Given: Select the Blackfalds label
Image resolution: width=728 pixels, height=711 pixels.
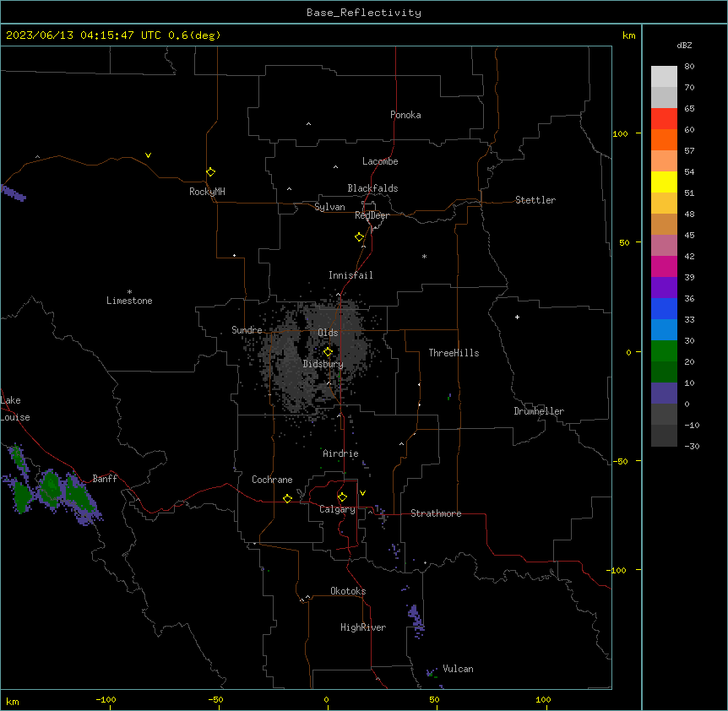Looking at the screenshot, I should tap(372, 188).
